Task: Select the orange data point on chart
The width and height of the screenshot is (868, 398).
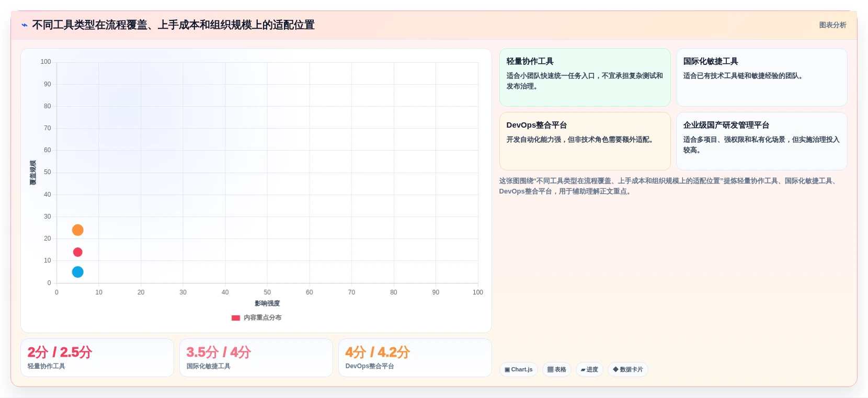Action: (x=77, y=230)
